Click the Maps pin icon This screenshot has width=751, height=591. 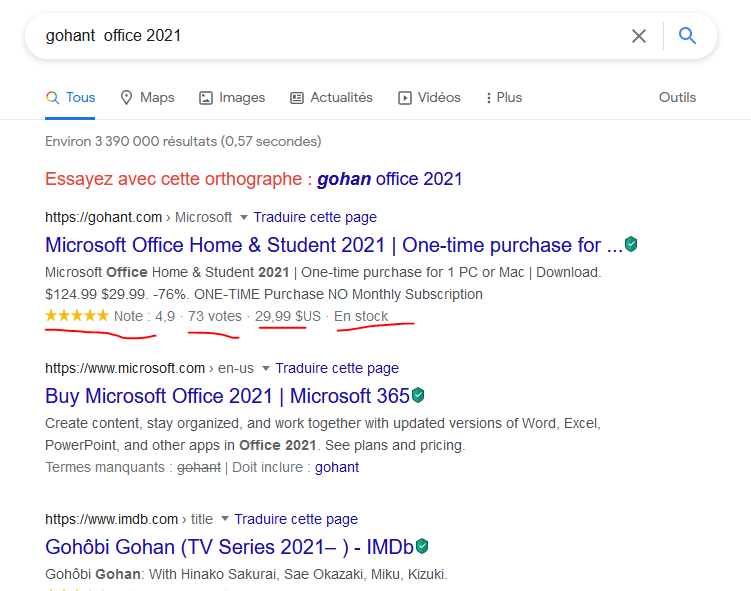point(126,98)
